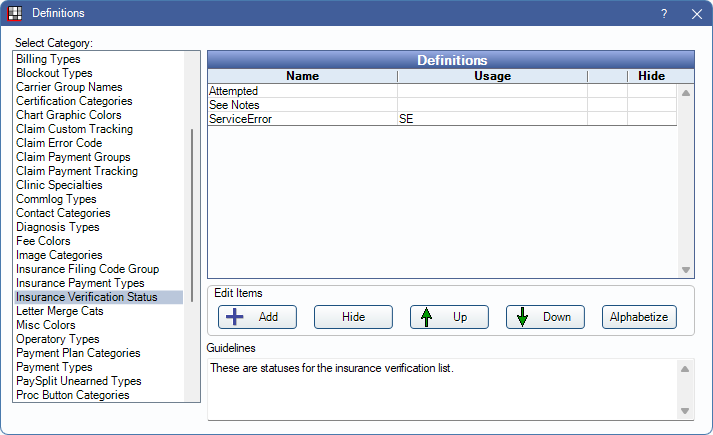Select Proc Button Categories in list
Viewport: 713px width, 435px height.
73,395
